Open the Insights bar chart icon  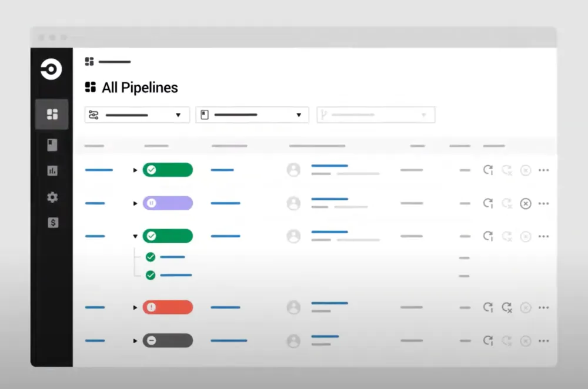[x=52, y=171]
